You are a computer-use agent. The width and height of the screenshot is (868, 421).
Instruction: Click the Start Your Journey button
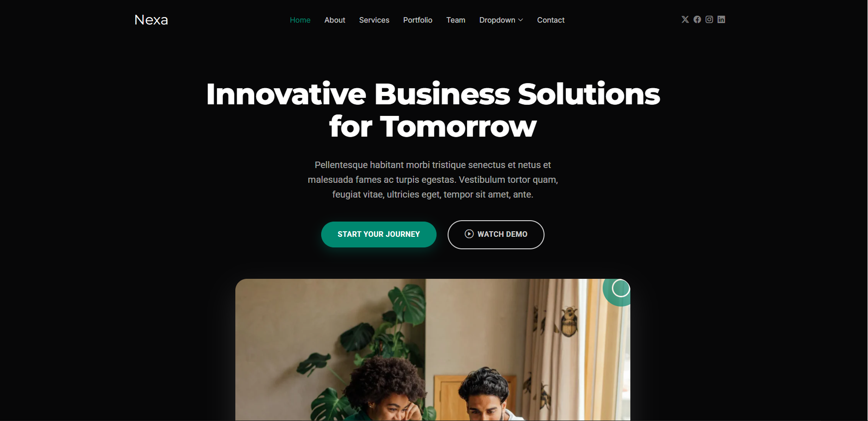(x=379, y=235)
